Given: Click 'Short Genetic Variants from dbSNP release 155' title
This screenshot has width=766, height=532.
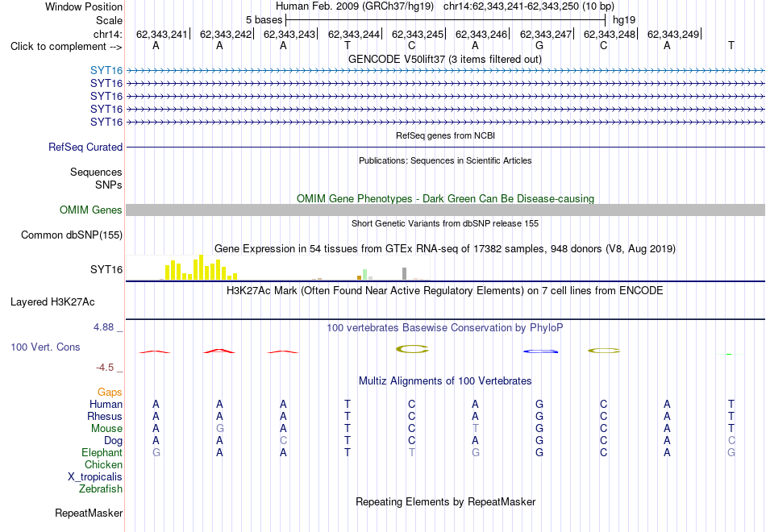Looking at the screenshot, I should (x=445, y=223).
